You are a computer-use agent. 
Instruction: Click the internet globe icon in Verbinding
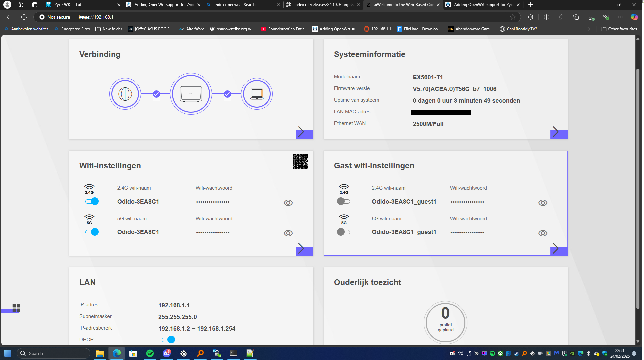pyautogui.click(x=125, y=94)
